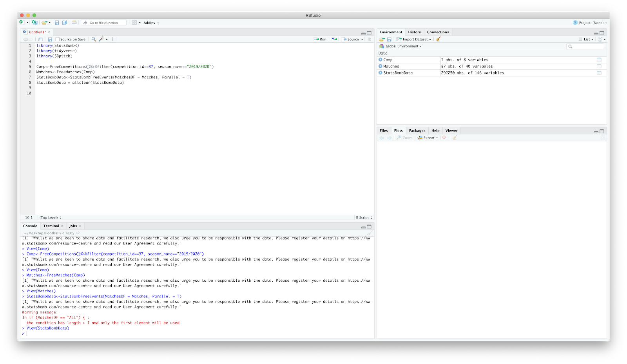Image resolution: width=627 pixels, height=364 pixels.
Task: Save the workspace from the Environment toolbar
Action: pyautogui.click(x=389, y=39)
